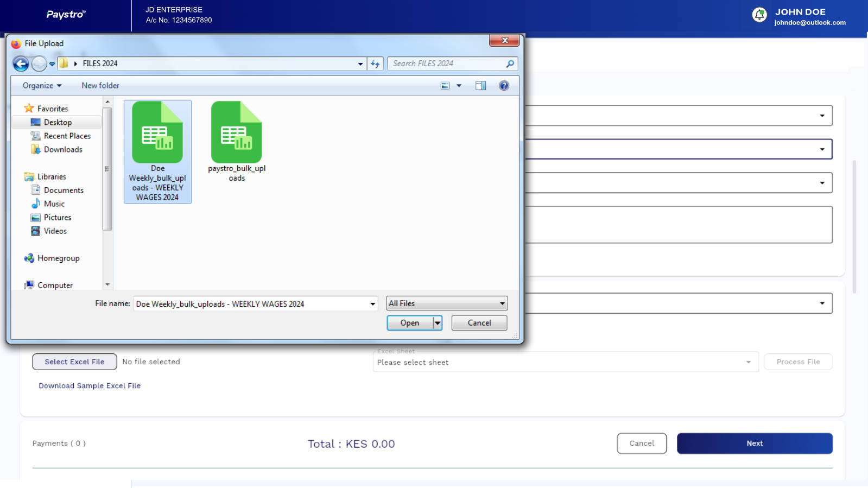Viewport: 868px width, 488px height.
Task: Open Documents under Libraries
Action: click(64, 191)
